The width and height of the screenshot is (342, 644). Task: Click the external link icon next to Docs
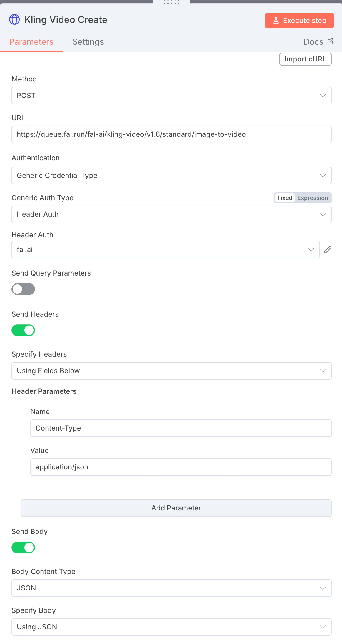tap(331, 41)
